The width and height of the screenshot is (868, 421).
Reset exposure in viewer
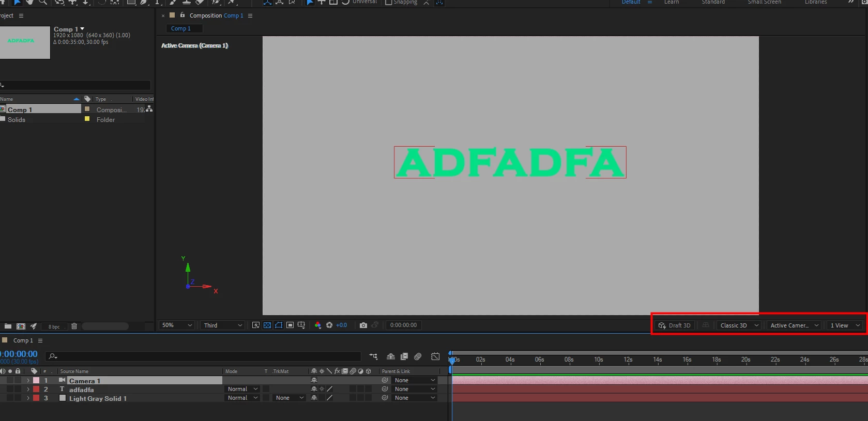point(329,325)
